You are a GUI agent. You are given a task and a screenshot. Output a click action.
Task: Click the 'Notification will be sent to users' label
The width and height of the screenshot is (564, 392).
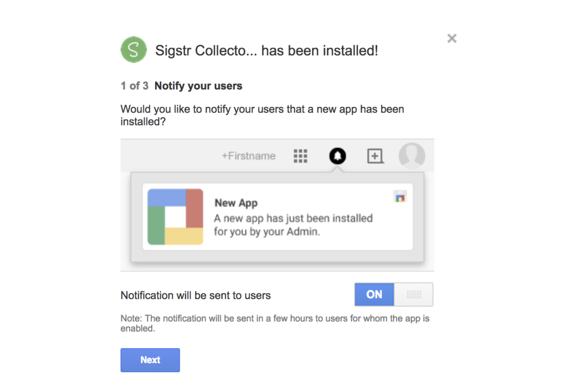196,295
